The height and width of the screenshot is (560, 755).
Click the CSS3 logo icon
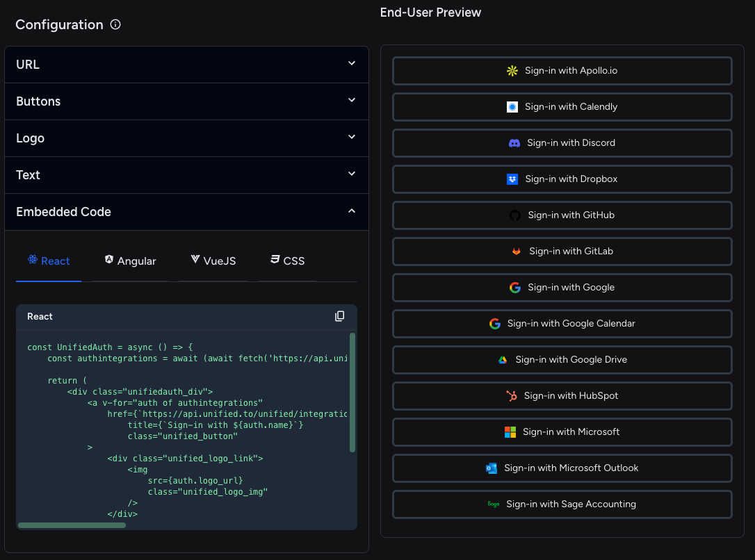pos(275,260)
